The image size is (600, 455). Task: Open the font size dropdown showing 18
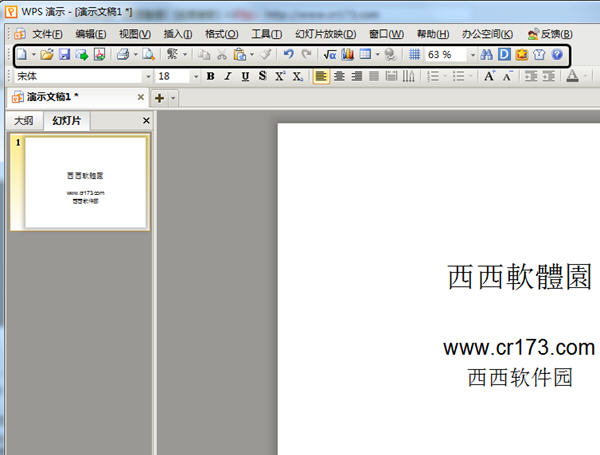click(x=196, y=76)
